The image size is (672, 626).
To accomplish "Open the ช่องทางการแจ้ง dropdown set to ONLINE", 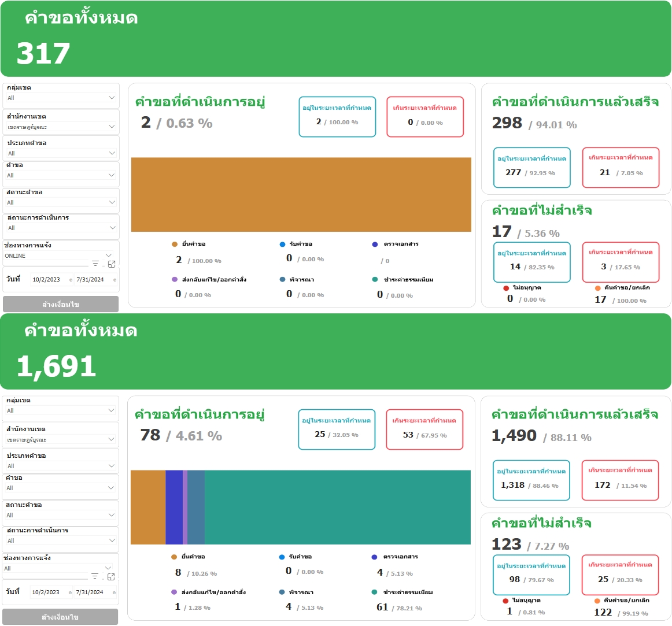I will (x=109, y=255).
